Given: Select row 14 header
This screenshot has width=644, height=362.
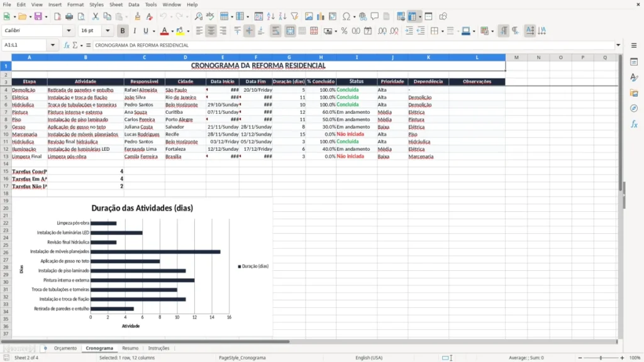Looking at the screenshot, I should click(6, 164).
